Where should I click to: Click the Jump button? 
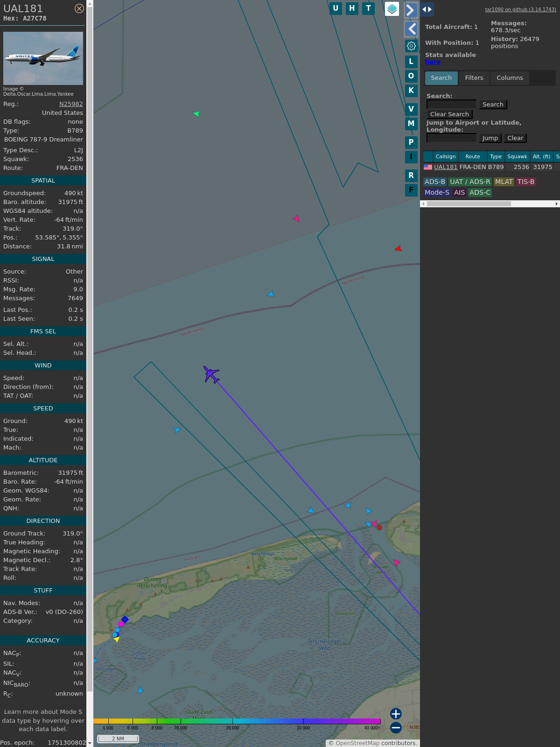pos(490,138)
